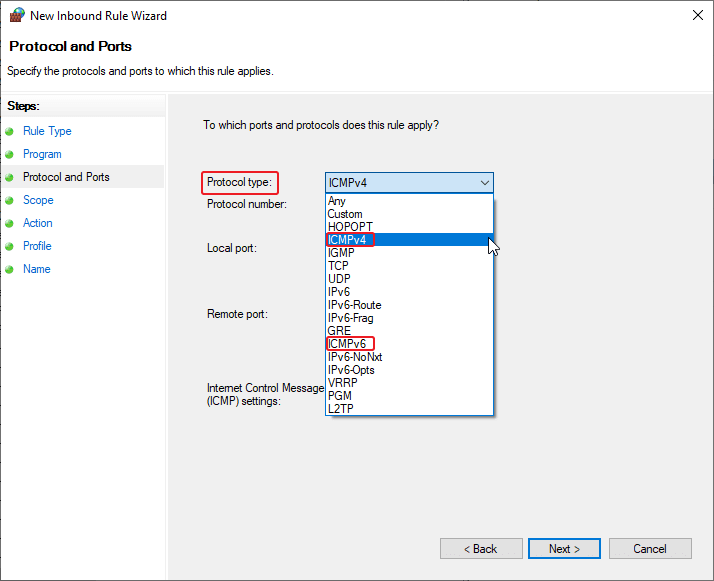The height and width of the screenshot is (581, 714).
Task: Select ICMPv4 from the protocol list
Action: (x=348, y=240)
